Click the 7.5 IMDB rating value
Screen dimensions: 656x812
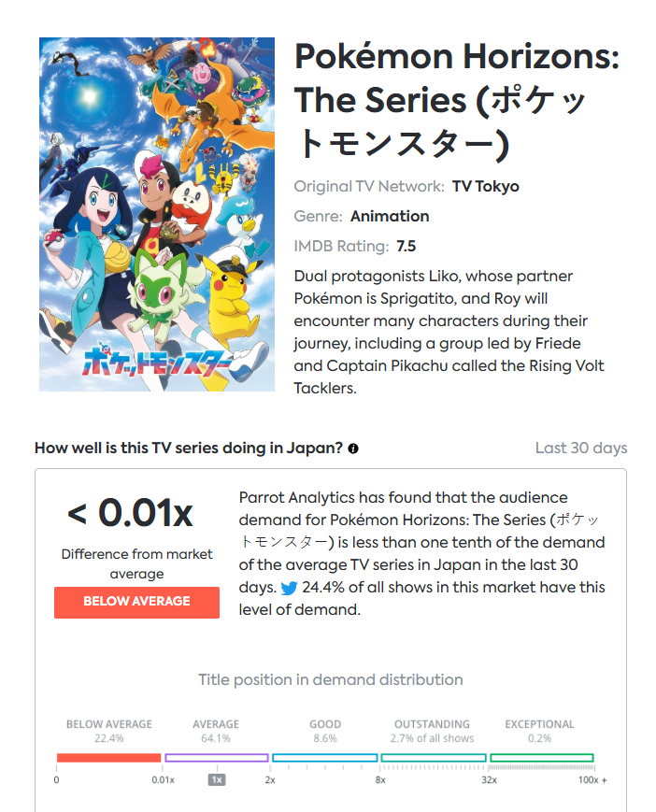(406, 246)
